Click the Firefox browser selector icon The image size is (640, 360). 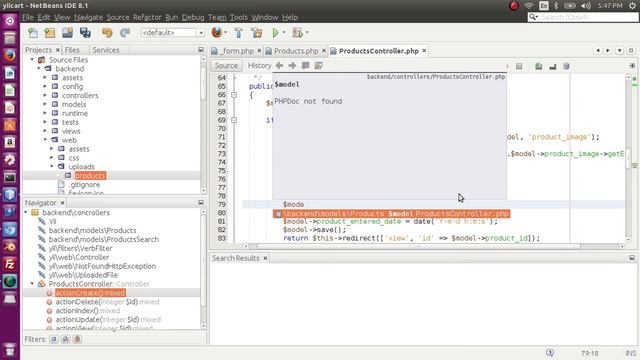pyautogui.click(x=217, y=32)
